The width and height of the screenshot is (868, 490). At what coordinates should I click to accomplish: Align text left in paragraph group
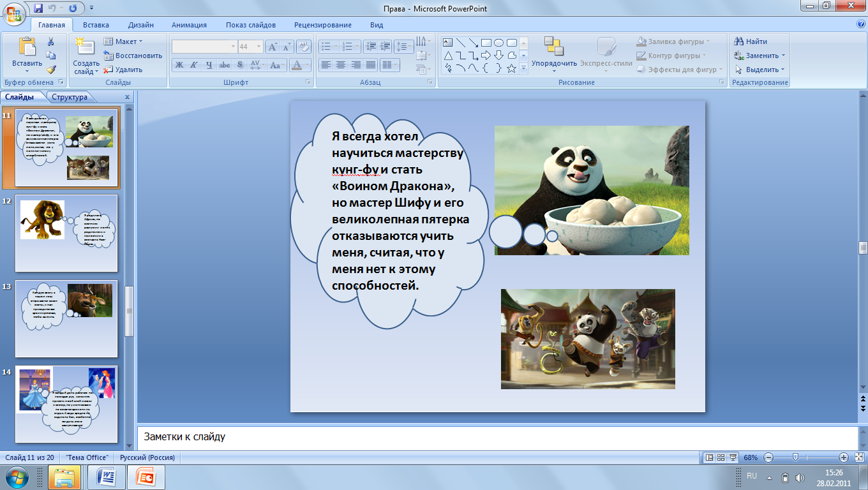click(326, 64)
